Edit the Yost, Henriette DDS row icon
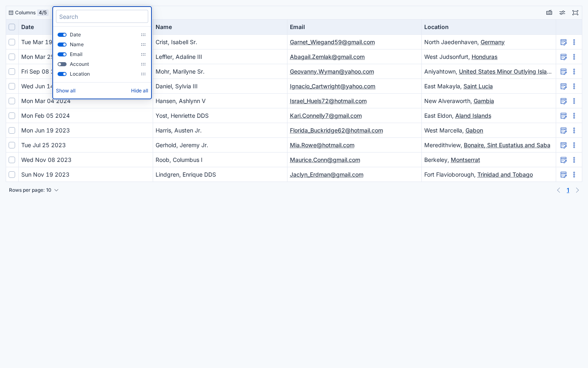The width and height of the screenshot is (588, 368). click(x=563, y=116)
